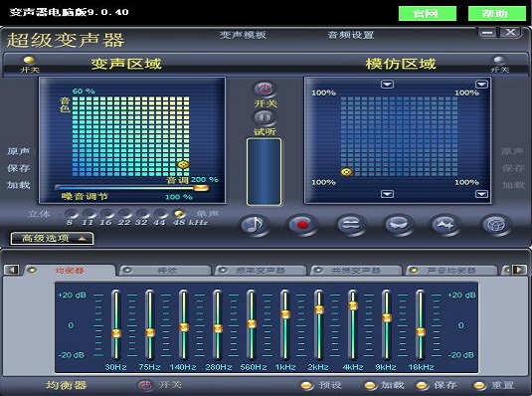Click the power icon above 开关 in center
532x396 pixels.
[265, 89]
